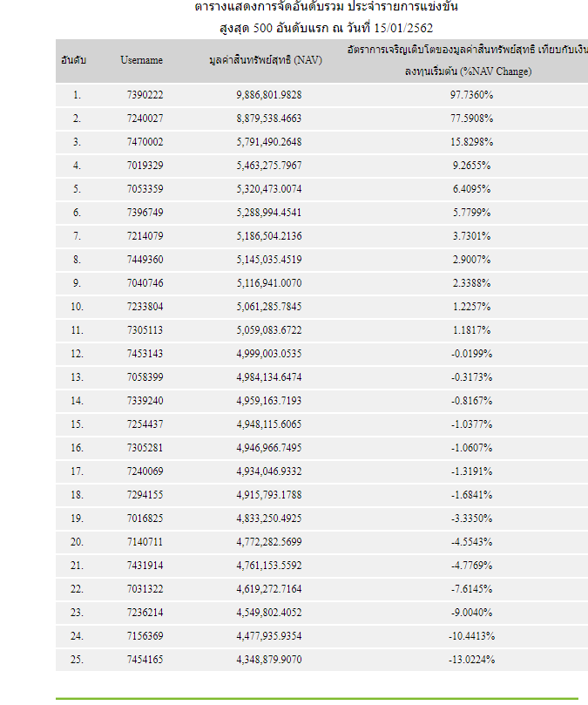Click the -0.8167% change value
The width and height of the screenshot is (588, 705).
470,400
